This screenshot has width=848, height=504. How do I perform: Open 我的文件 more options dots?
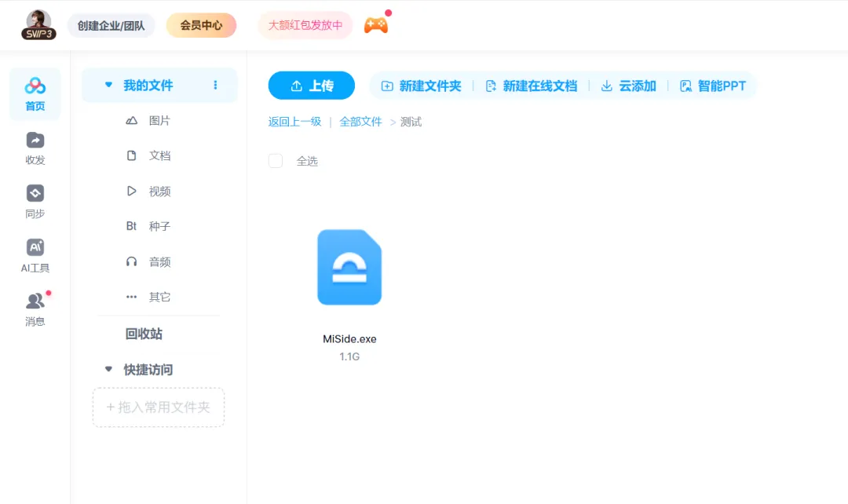(x=215, y=85)
